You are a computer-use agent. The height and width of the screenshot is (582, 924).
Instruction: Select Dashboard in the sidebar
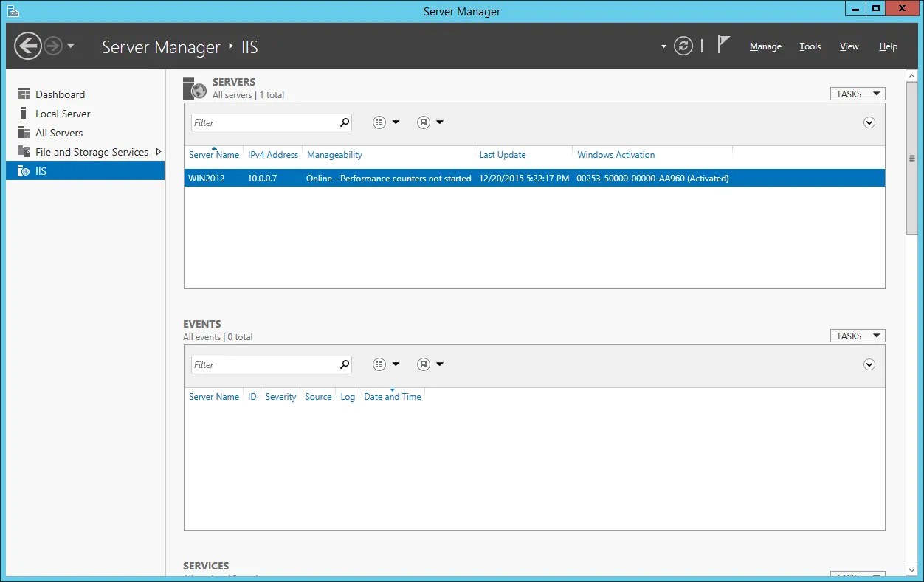(x=60, y=94)
